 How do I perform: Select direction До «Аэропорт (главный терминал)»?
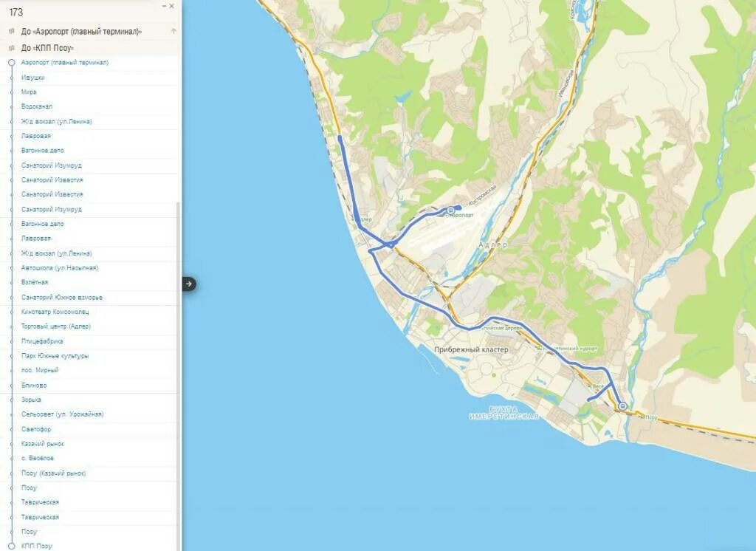(x=81, y=31)
